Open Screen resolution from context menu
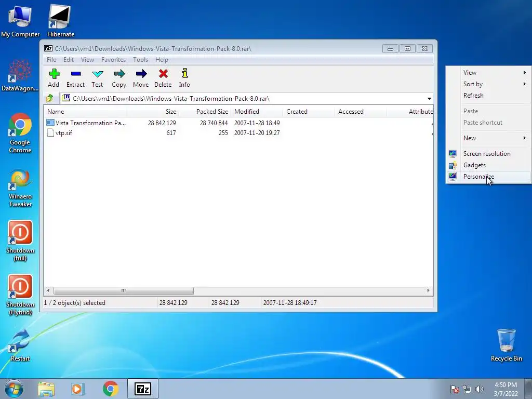The height and width of the screenshot is (399, 532). [x=488, y=154]
